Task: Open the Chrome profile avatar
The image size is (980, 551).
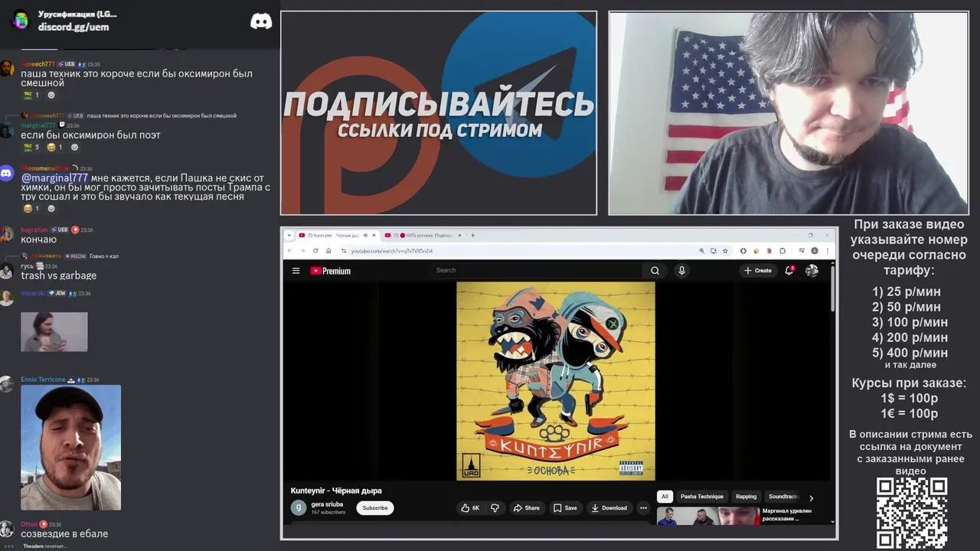Action: (x=815, y=250)
